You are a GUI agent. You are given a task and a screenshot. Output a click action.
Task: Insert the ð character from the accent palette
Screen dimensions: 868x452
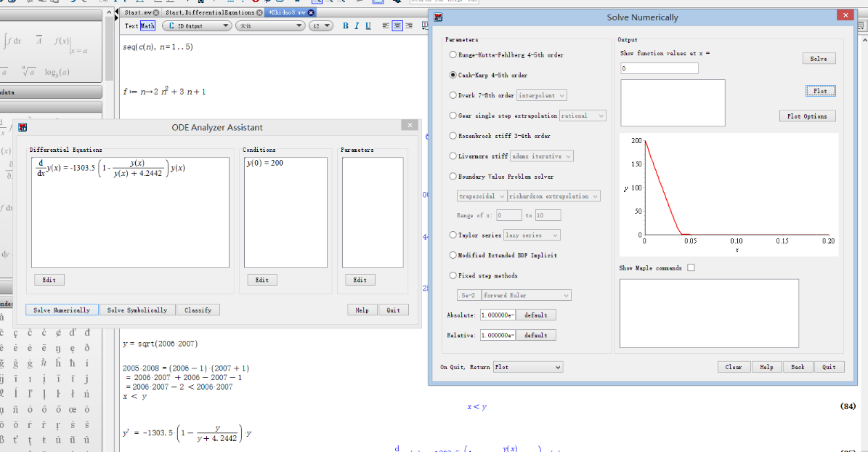(87, 348)
